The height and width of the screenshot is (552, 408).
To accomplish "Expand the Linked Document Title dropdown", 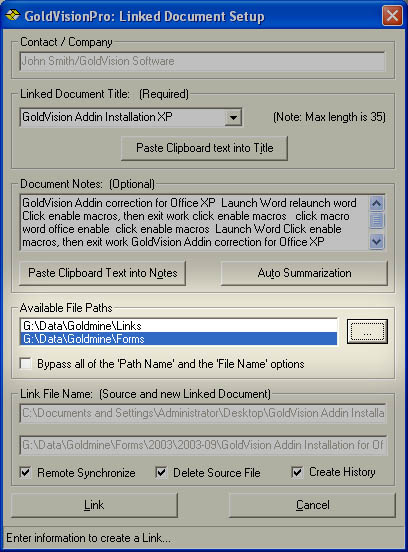I will coord(233,117).
